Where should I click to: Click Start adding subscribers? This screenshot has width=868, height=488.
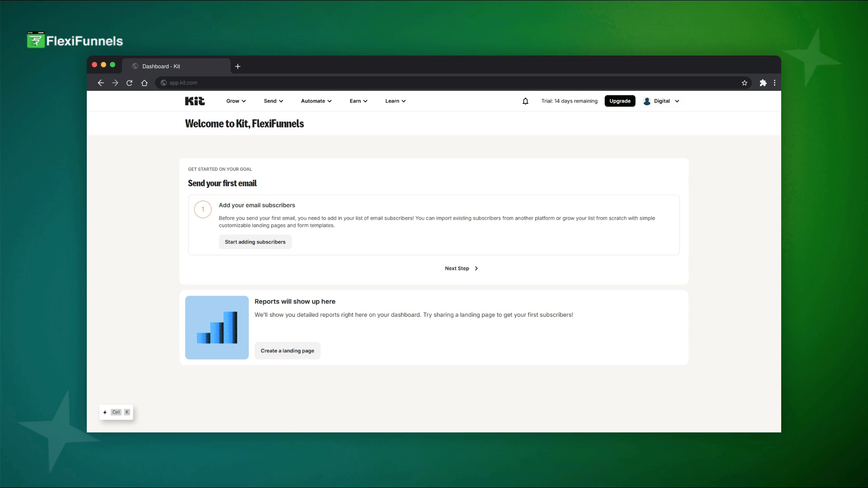255,242
